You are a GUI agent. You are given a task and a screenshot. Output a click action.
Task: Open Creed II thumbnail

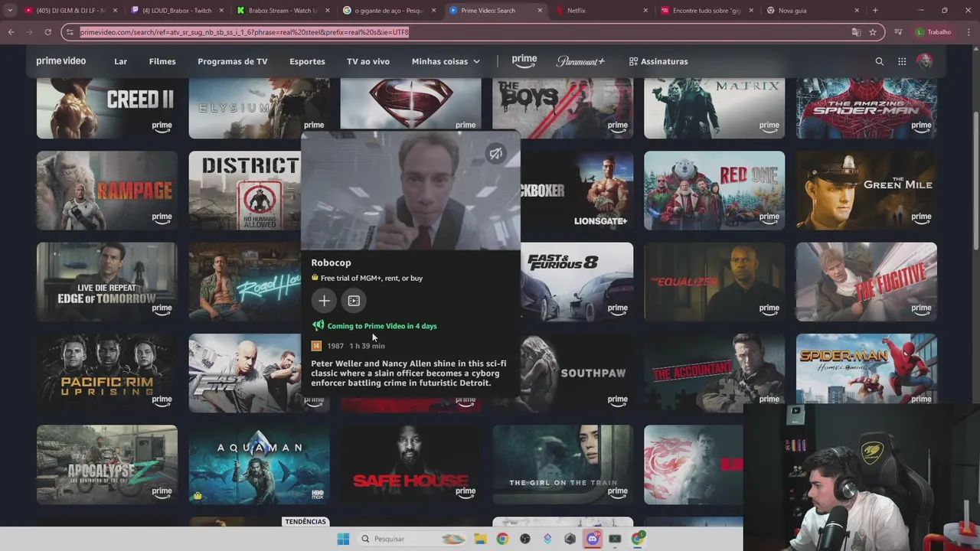(x=106, y=108)
